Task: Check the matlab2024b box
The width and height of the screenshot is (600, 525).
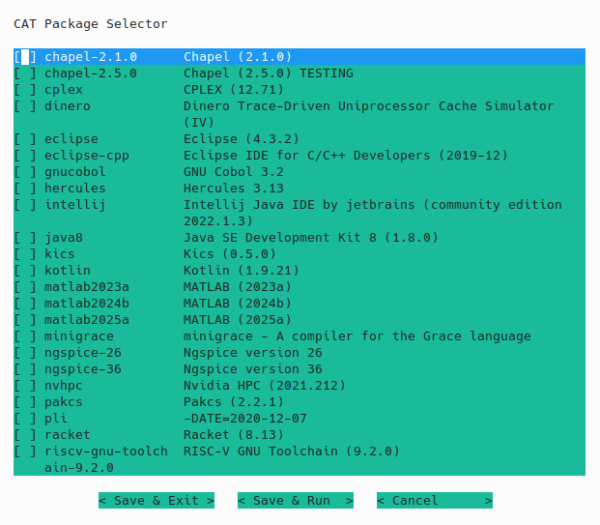Action: (x=25, y=303)
